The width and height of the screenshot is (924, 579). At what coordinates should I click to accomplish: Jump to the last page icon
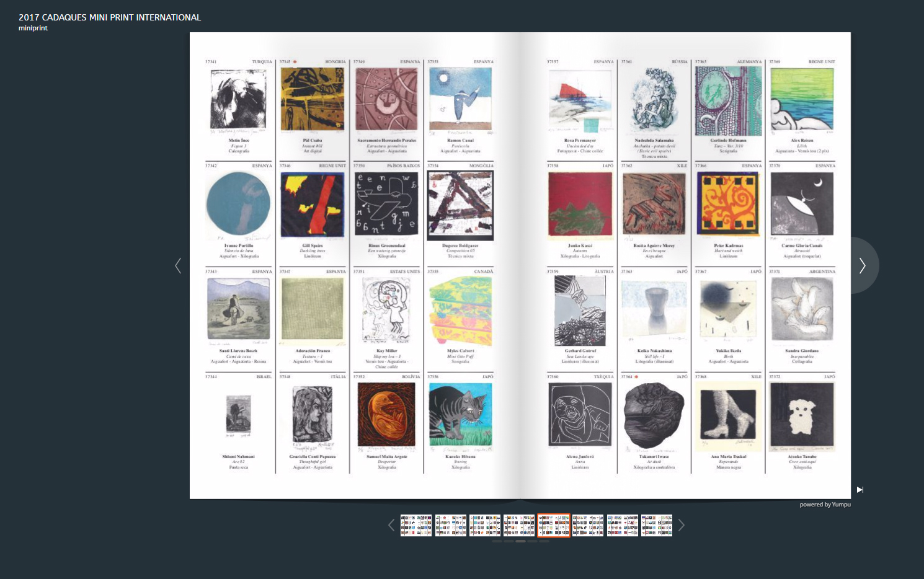point(860,490)
